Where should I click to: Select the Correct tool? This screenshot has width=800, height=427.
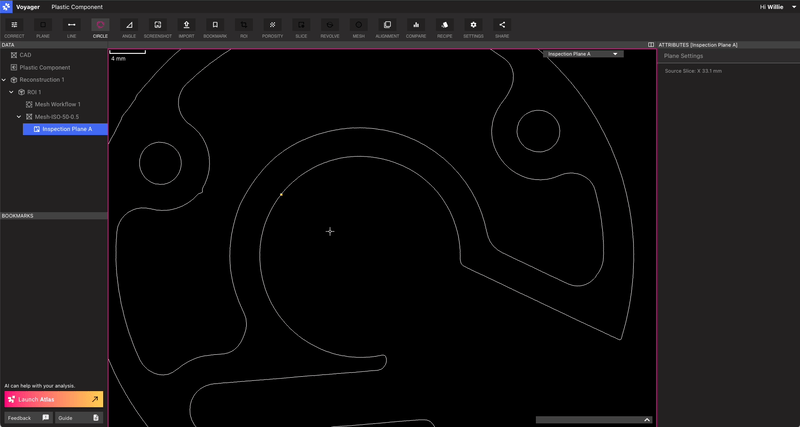pos(14,29)
